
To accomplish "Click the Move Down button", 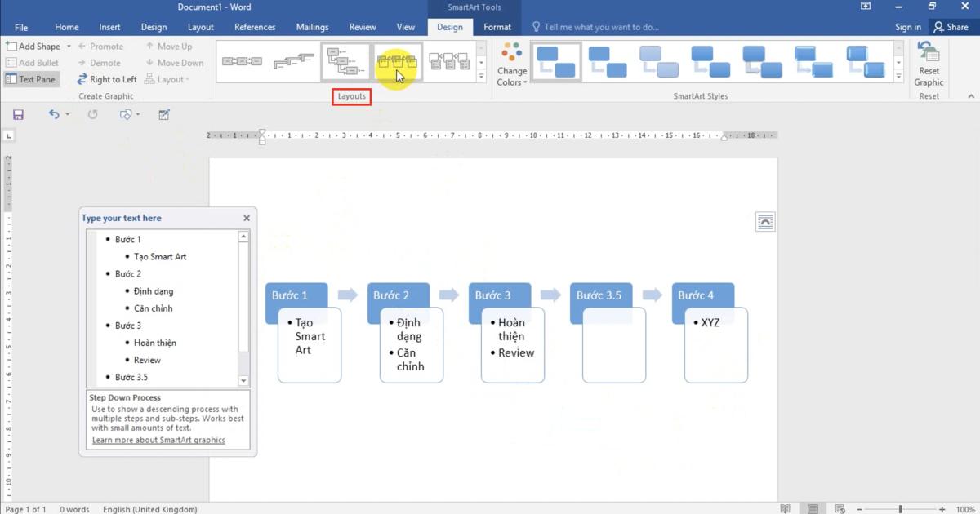I will tap(174, 63).
